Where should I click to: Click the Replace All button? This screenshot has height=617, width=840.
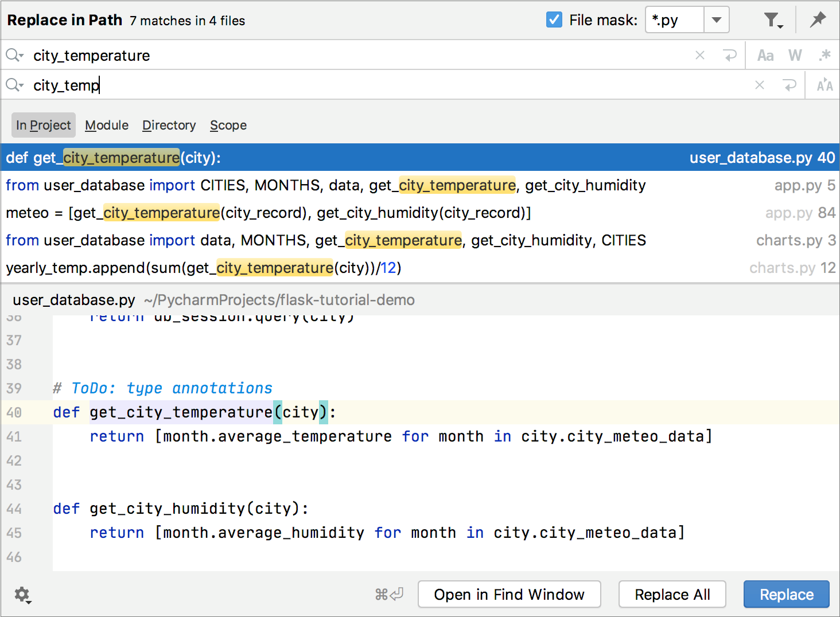(x=672, y=595)
